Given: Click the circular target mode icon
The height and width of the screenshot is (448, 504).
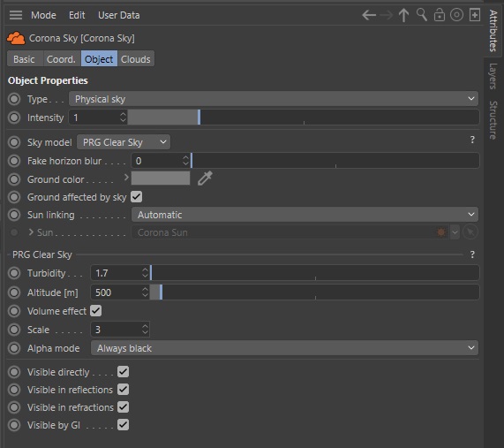Looking at the screenshot, I should tap(456, 15).
